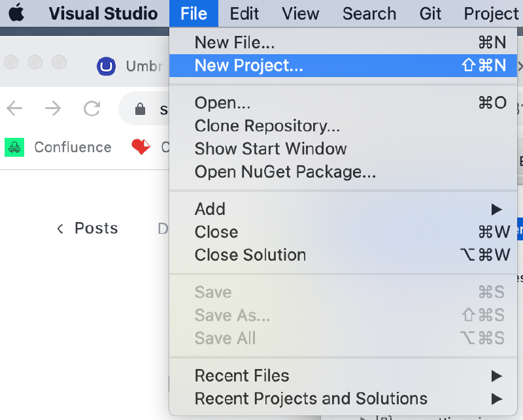Screen dimensions: 523x420
Task: Click the browser back arrow
Action: point(14,108)
